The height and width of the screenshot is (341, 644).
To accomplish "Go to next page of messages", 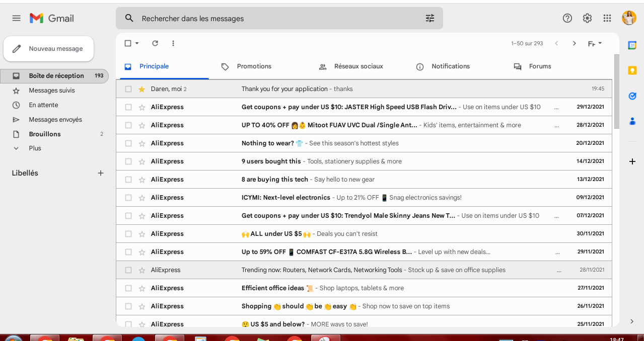I will (x=574, y=43).
